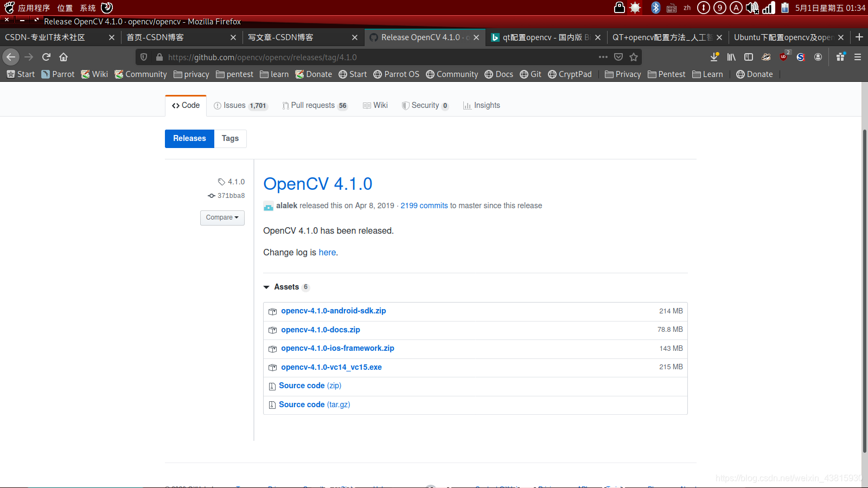
Task: Open the Issues tab with 1,701
Action: point(241,105)
